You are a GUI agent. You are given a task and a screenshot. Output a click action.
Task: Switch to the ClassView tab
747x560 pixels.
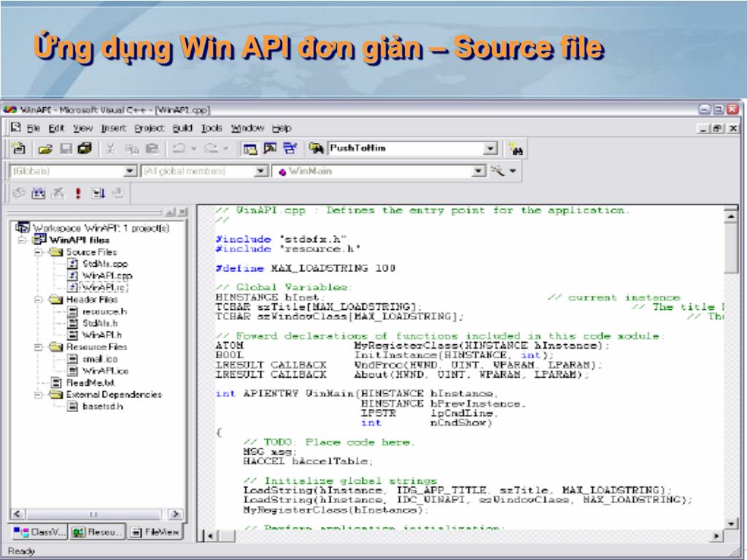click(39, 532)
